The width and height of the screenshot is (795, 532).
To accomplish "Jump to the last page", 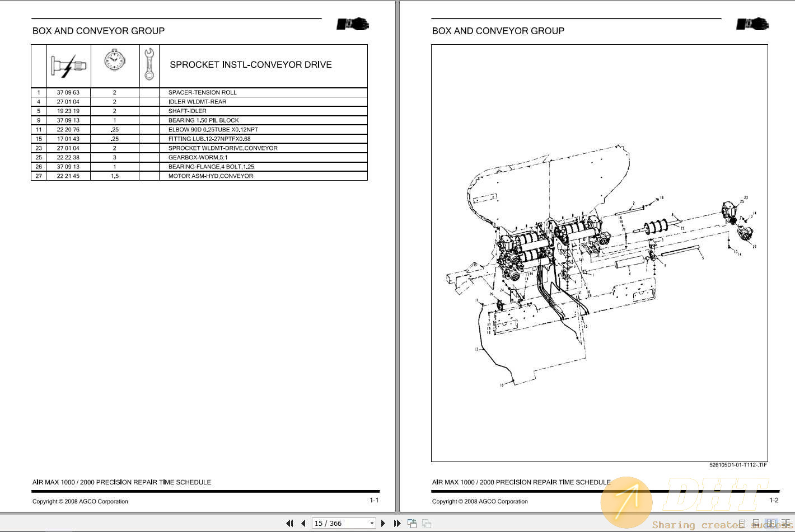I will [397, 524].
